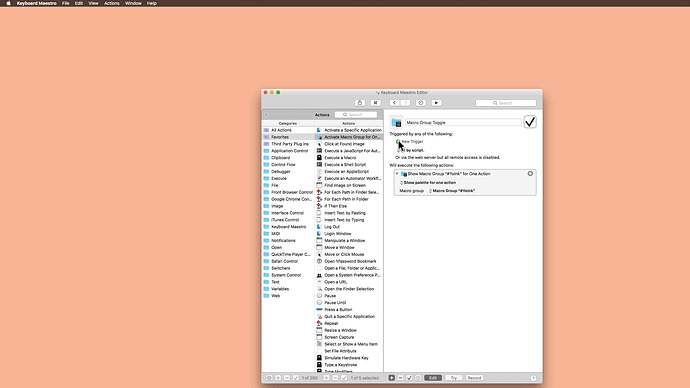Open the 'Show palette for one action' popup
The height and width of the screenshot is (388, 690).
tap(428, 183)
